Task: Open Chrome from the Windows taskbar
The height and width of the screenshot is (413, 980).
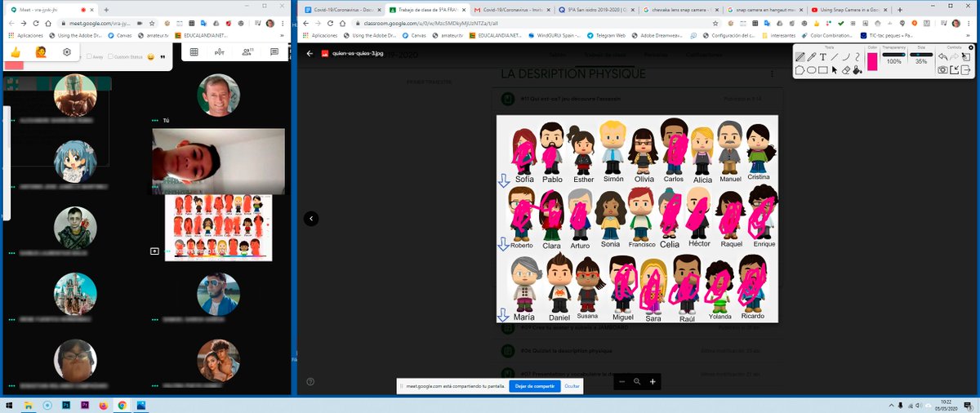Action: click(122, 404)
